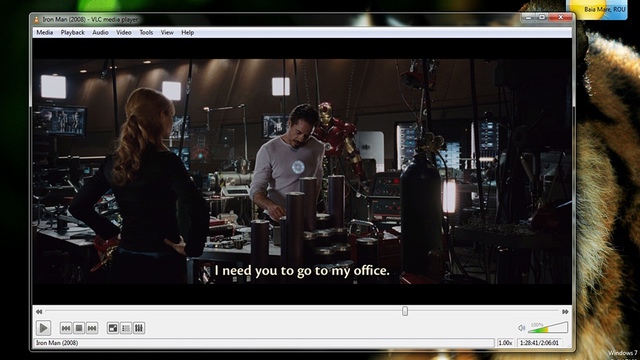Open the Audio menu
This screenshot has width=640, height=360.
(x=100, y=32)
